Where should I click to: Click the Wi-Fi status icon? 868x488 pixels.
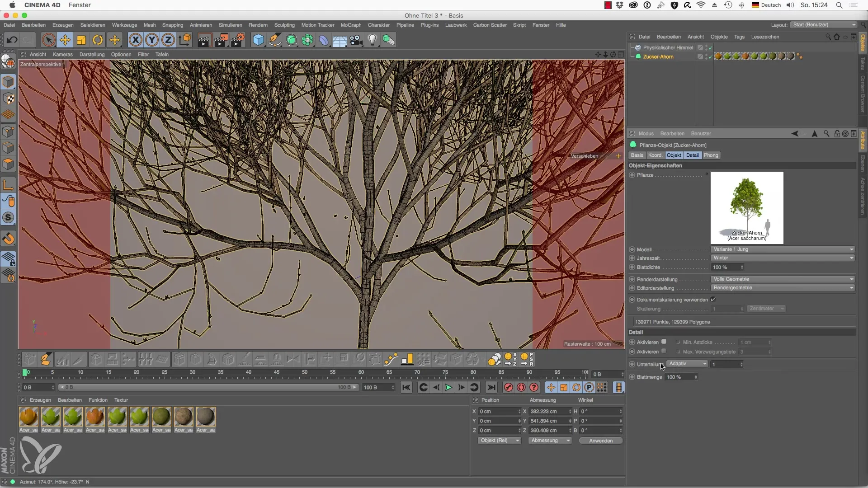pos(701,5)
